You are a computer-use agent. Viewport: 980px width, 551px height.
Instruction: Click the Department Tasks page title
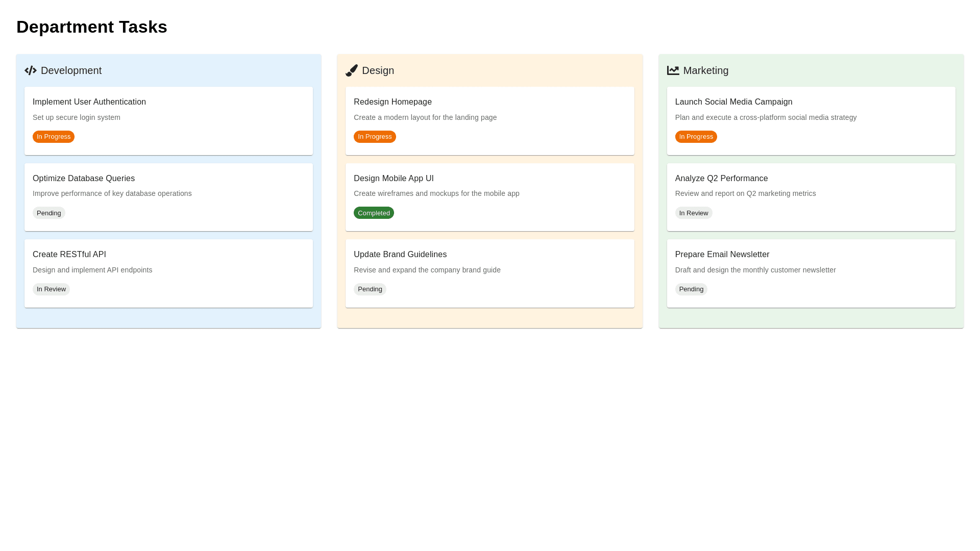click(92, 27)
